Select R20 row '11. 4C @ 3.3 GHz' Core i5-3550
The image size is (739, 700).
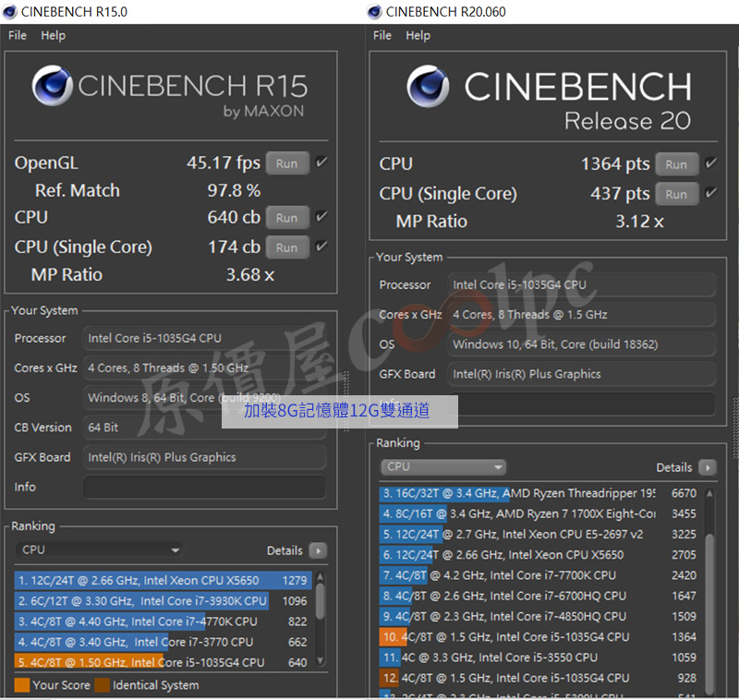[540, 658]
